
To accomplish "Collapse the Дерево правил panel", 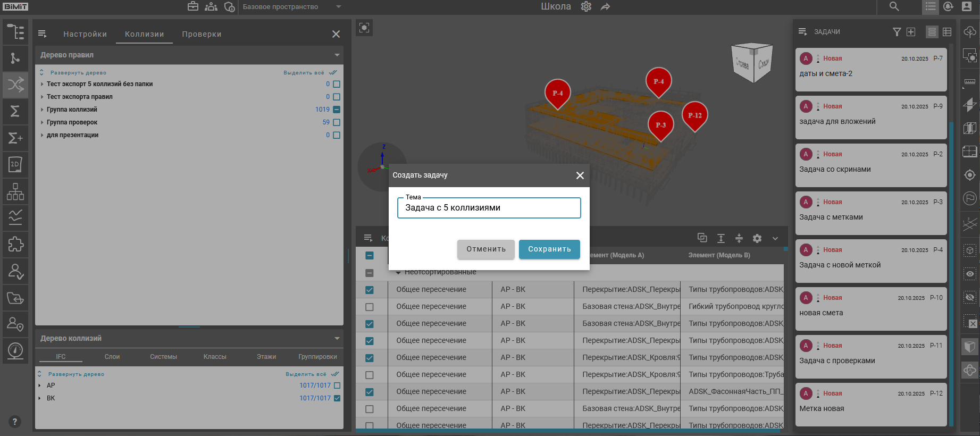I will tap(337, 55).
